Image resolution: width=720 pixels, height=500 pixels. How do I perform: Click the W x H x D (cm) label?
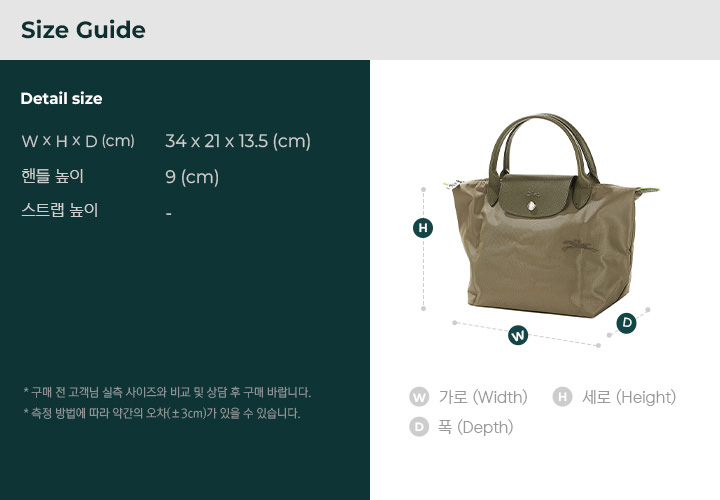pyautogui.click(x=78, y=141)
